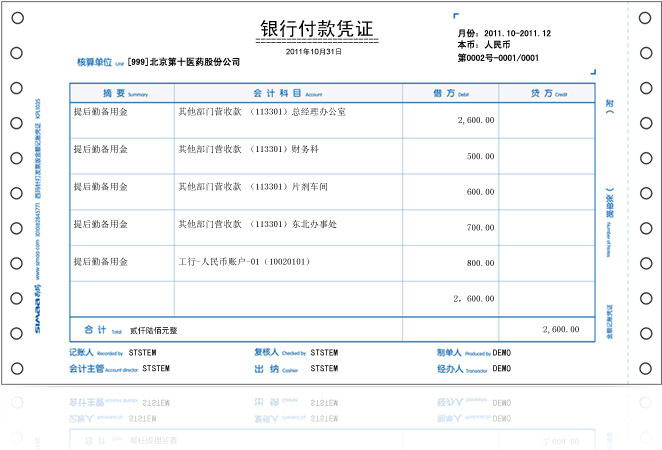
Task: Click the 贷方 Credit column header
Action: pos(549,93)
